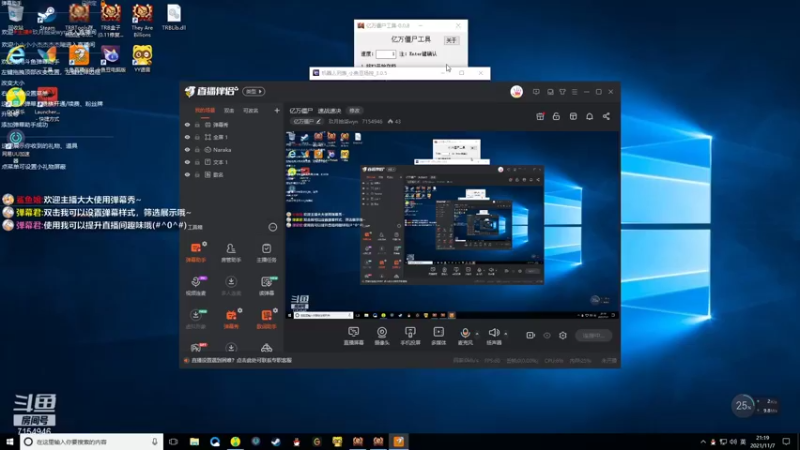
Task: Click the Windows Start button
Action: (x=10, y=441)
